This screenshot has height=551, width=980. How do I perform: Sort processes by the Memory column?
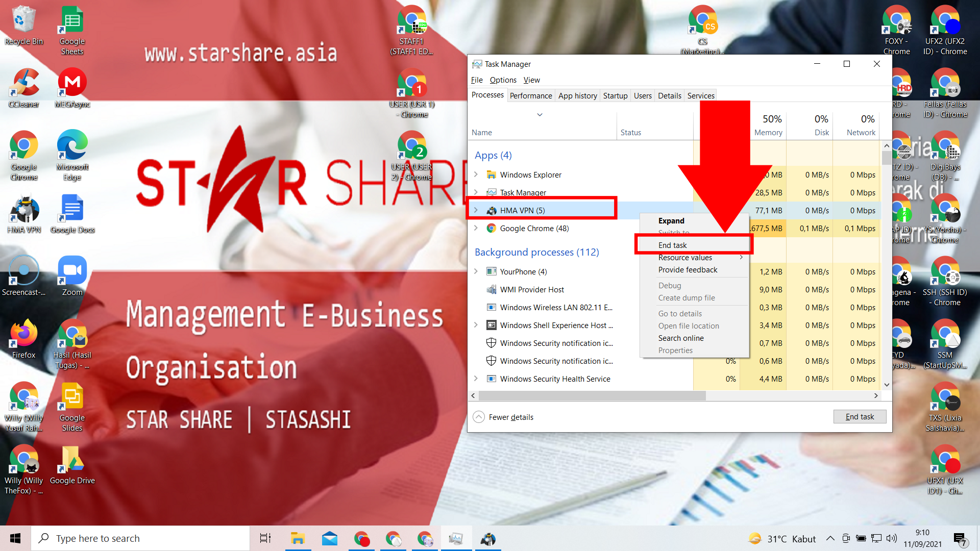click(x=768, y=126)
